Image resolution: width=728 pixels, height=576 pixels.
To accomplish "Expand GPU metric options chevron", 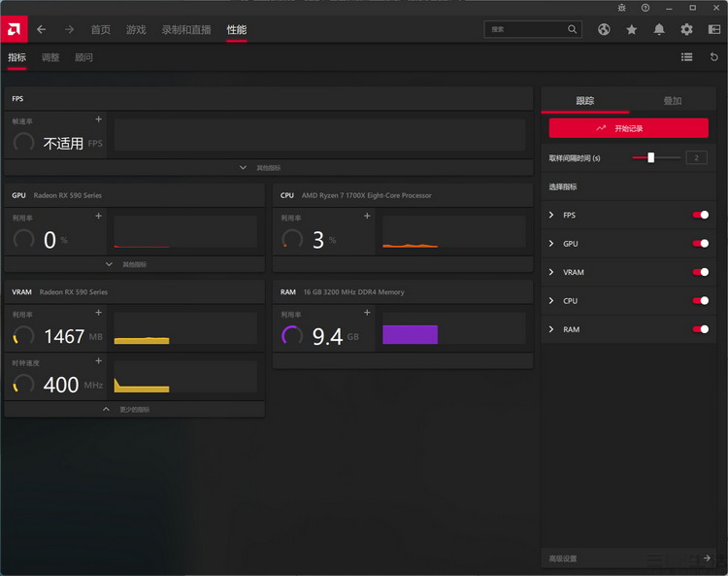I will tap(551, 244).
